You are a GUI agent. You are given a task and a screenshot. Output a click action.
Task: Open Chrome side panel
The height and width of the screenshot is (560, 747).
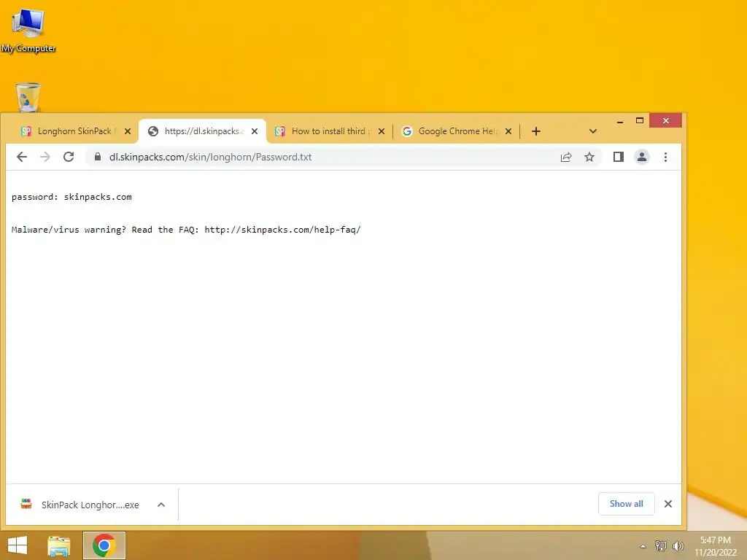[619, 157]
